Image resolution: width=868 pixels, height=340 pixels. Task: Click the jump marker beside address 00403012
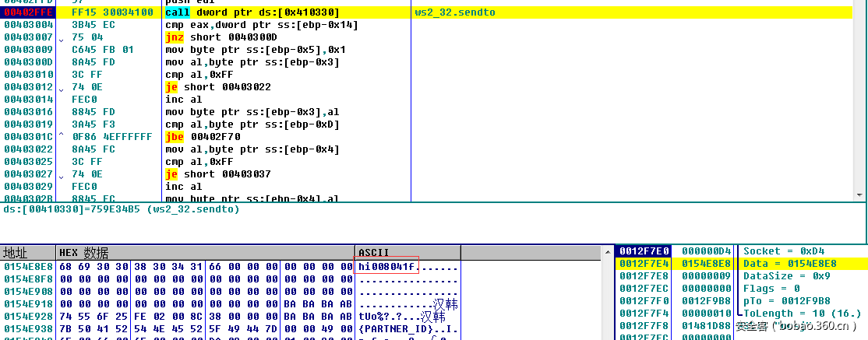tap(61, 87)
